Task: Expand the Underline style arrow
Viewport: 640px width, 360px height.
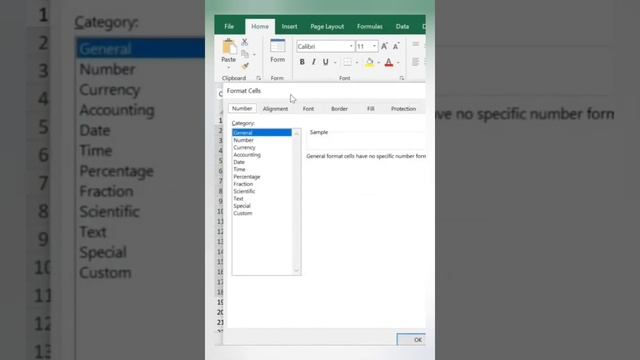Action: [x=335, y=62]
